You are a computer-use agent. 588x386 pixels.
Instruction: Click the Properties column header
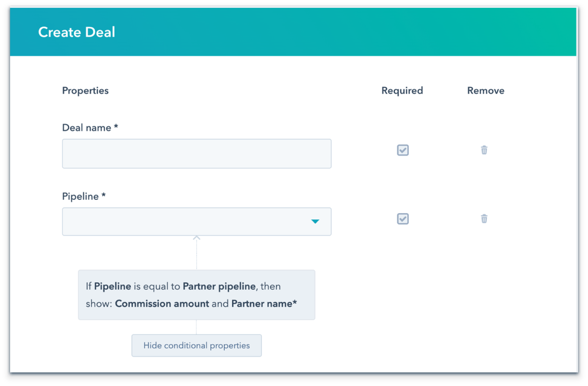point(85,91)
